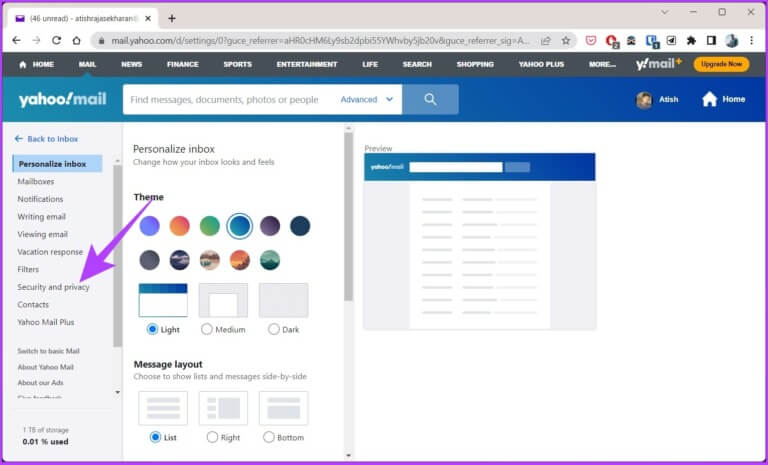Open Yahoo Mail Plus settings

pos(46,322)
